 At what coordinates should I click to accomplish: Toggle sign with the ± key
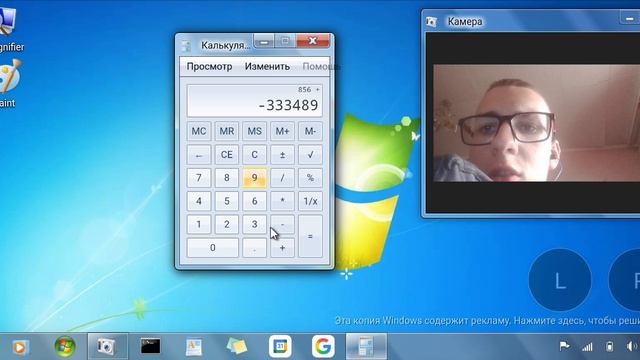pos(282,155)
